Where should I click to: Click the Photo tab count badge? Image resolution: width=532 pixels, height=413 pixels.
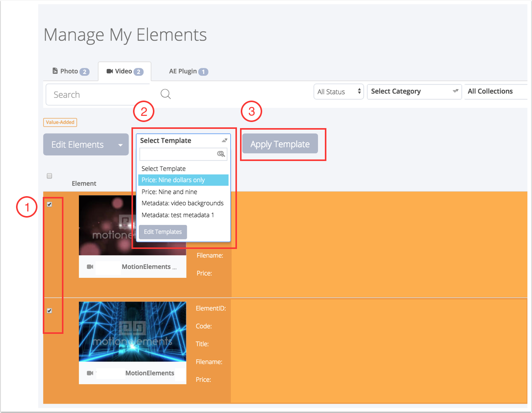click(84, 72)
